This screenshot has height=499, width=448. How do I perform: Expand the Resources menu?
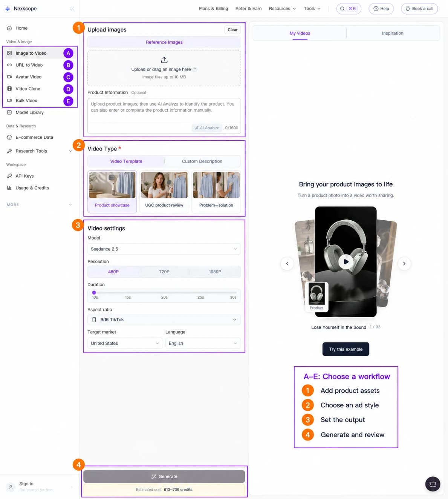(x=282, y=9)
